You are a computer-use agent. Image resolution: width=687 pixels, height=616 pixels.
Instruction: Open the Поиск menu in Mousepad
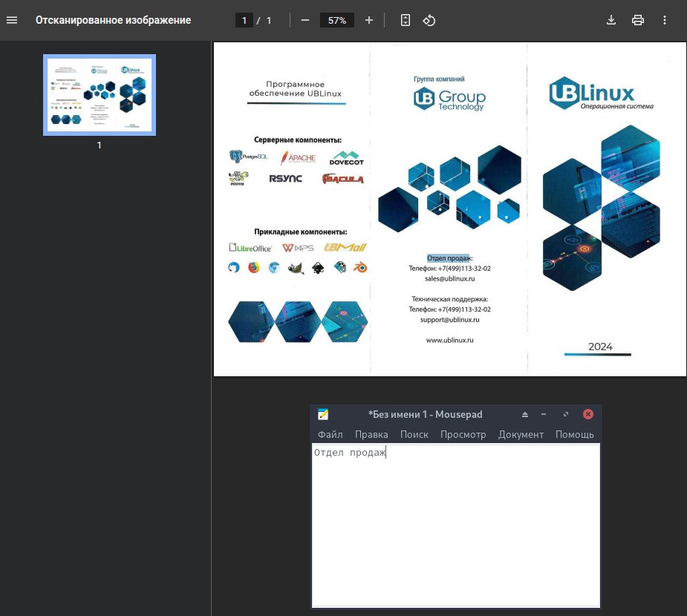(x=414, y=434)
